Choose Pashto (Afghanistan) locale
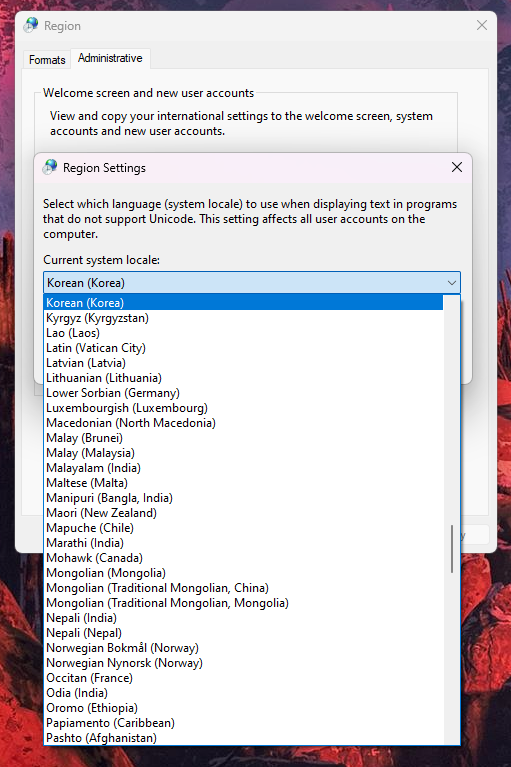 [x=244, y=738]
